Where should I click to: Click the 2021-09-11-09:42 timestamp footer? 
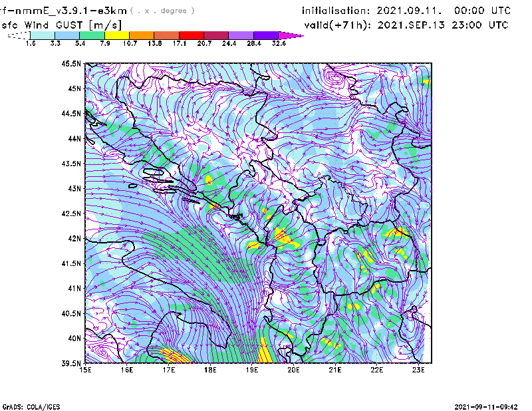point(486,407)
